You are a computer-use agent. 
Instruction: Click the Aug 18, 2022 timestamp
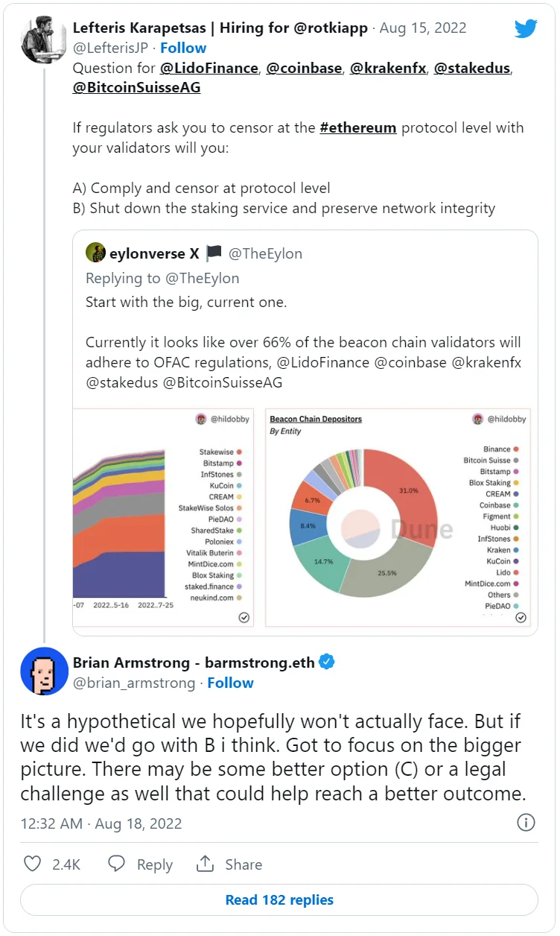(x=101, y=823)
